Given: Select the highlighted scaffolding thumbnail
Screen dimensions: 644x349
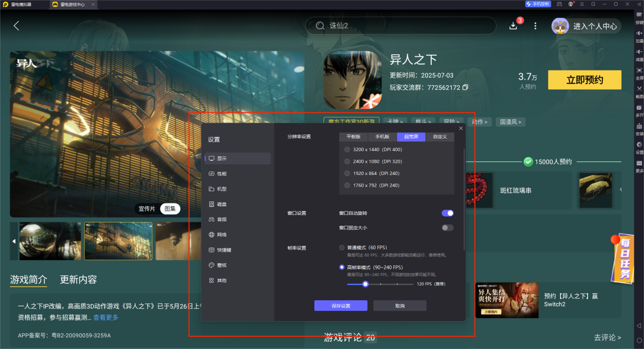Looking at the screenshot, I should (118, 241).
